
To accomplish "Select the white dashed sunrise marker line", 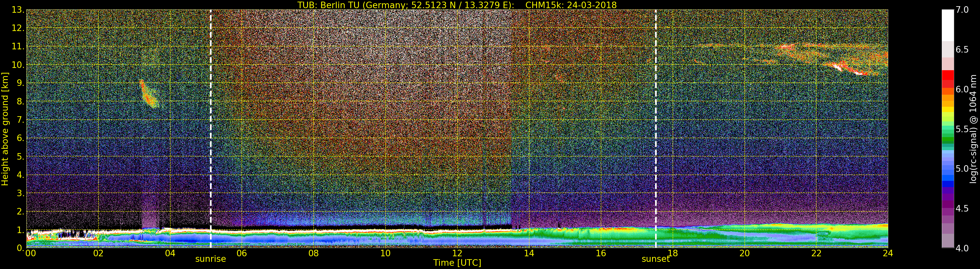I will tap(210, 129).
